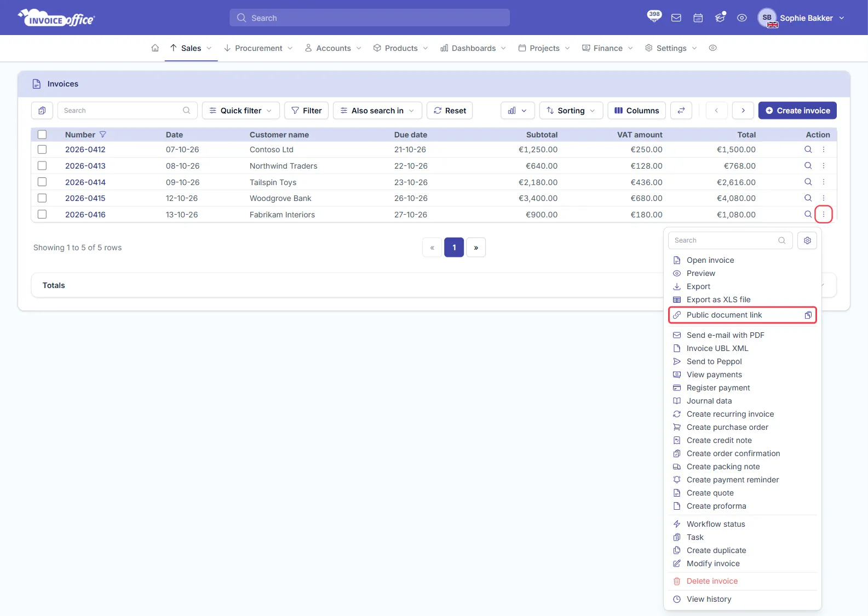The image size is (868, 616).
Task: Click pagination last page » button
Action: pyautogui.click(x=476, y=247)
